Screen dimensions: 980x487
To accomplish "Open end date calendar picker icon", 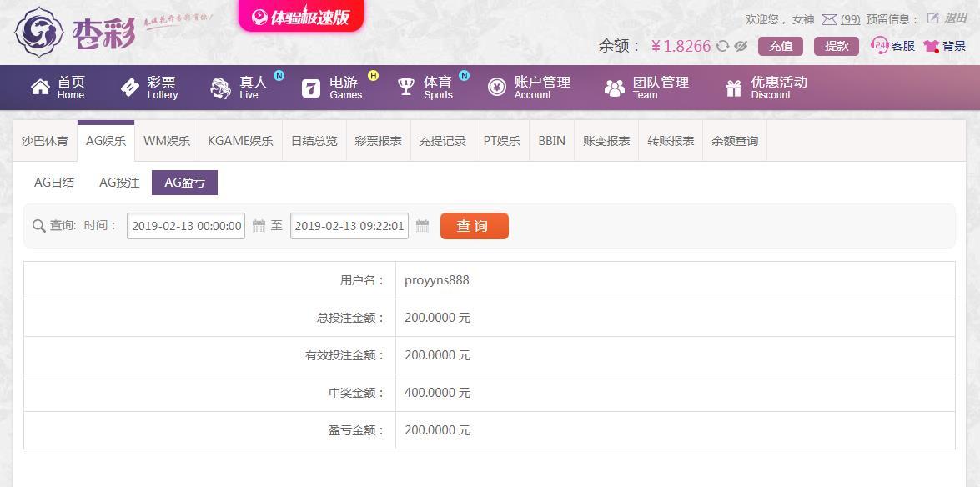I will click(x=423, y=226).
